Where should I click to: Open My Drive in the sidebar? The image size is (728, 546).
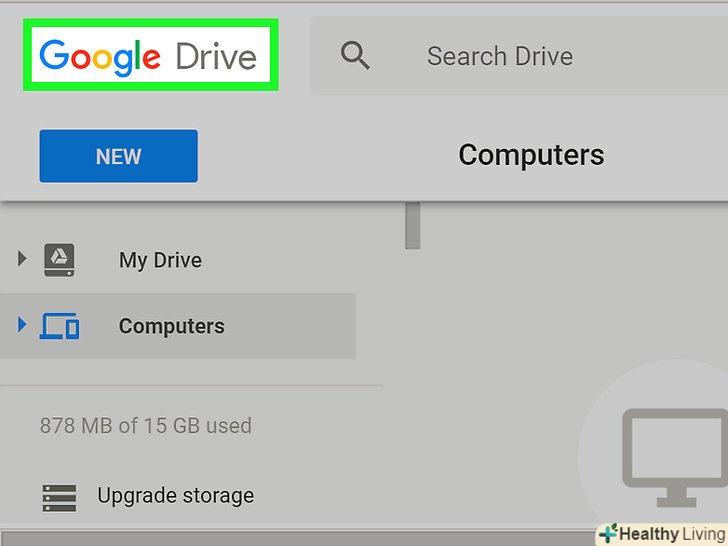pyautogui.click(x=160, y=260)
